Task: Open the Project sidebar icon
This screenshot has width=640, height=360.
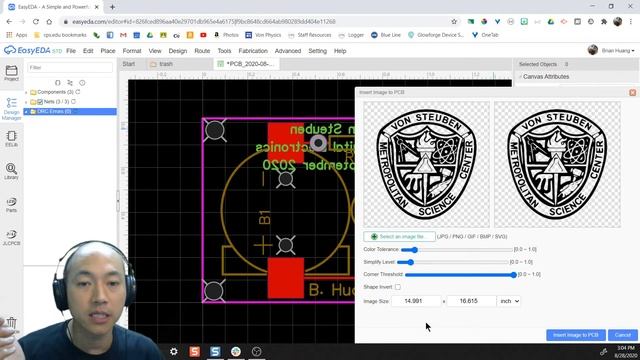Action: click(x=11, y=73)
